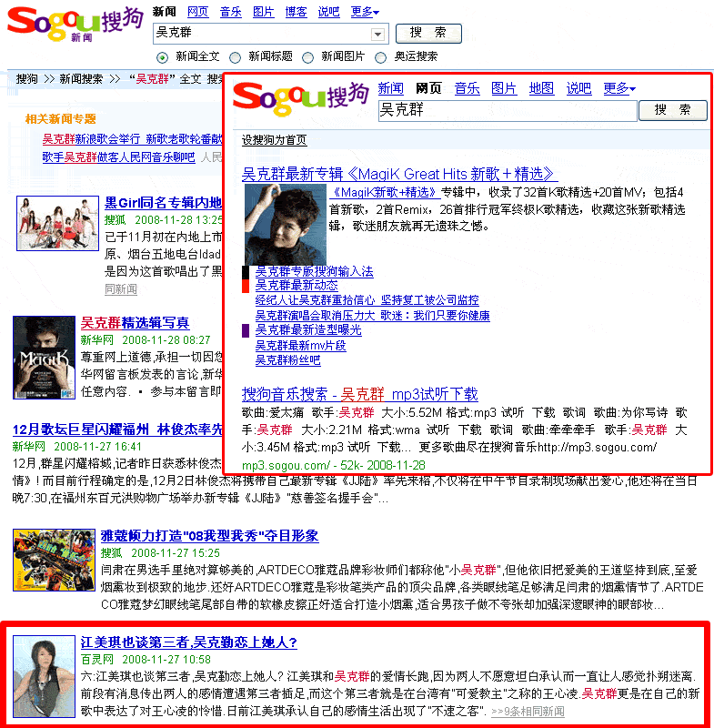Expand the 更多 menu in web search overlay

tap(618, 88)
